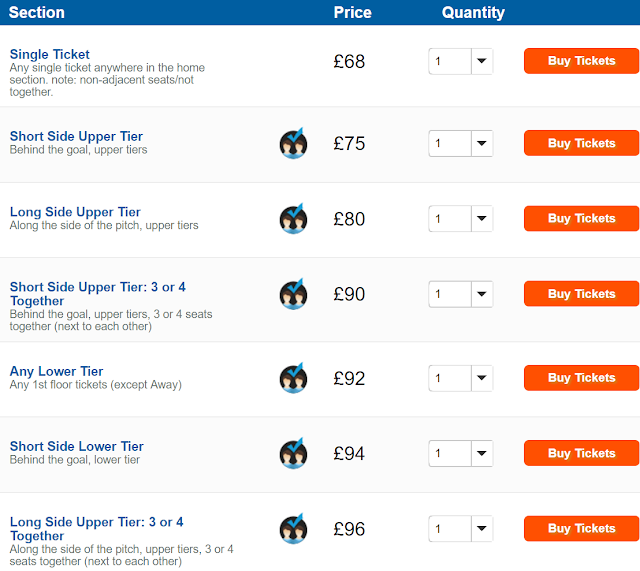The width and height of the screenshot is (640, 571).
Task: Click the Price column header
Action: 352,13
